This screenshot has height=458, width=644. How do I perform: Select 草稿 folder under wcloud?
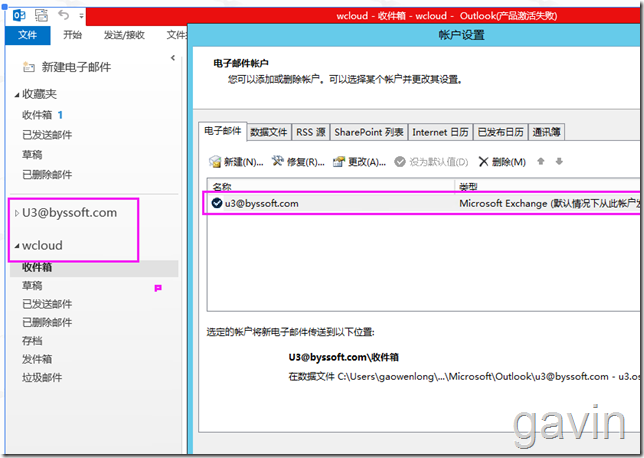click(x=32, y=285)
